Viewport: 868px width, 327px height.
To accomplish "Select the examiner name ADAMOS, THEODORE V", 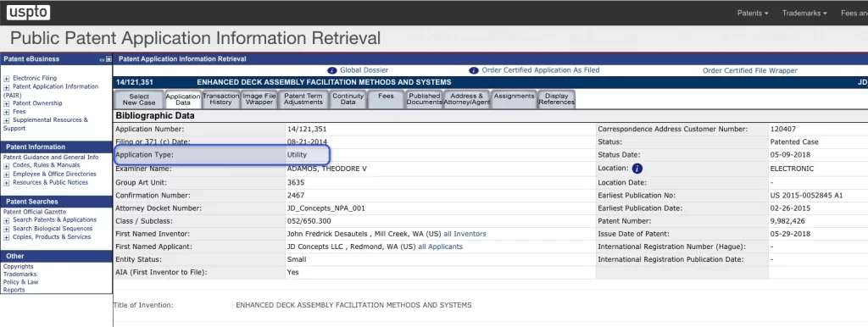I will pyautogui.click(x=326, y=169).
